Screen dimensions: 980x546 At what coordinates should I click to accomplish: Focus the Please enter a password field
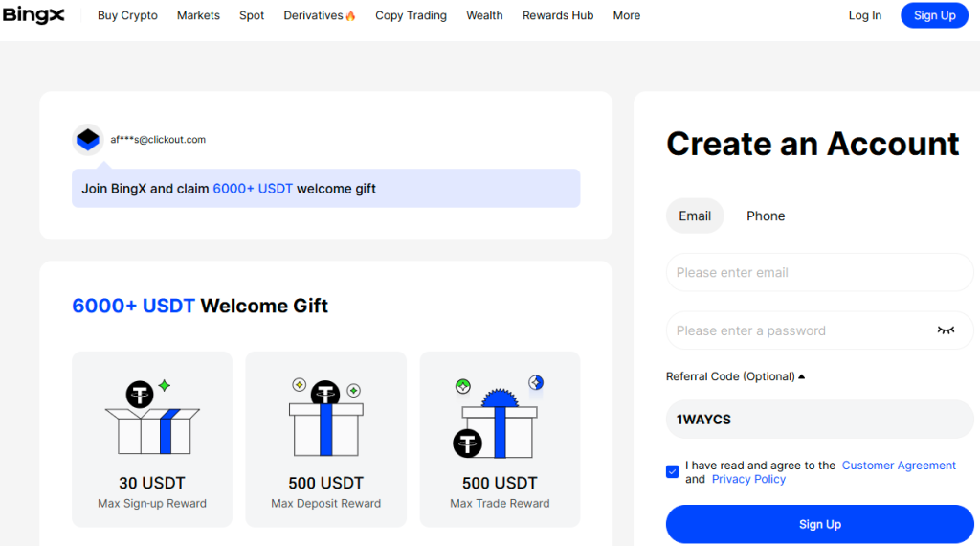click(819, 330)
